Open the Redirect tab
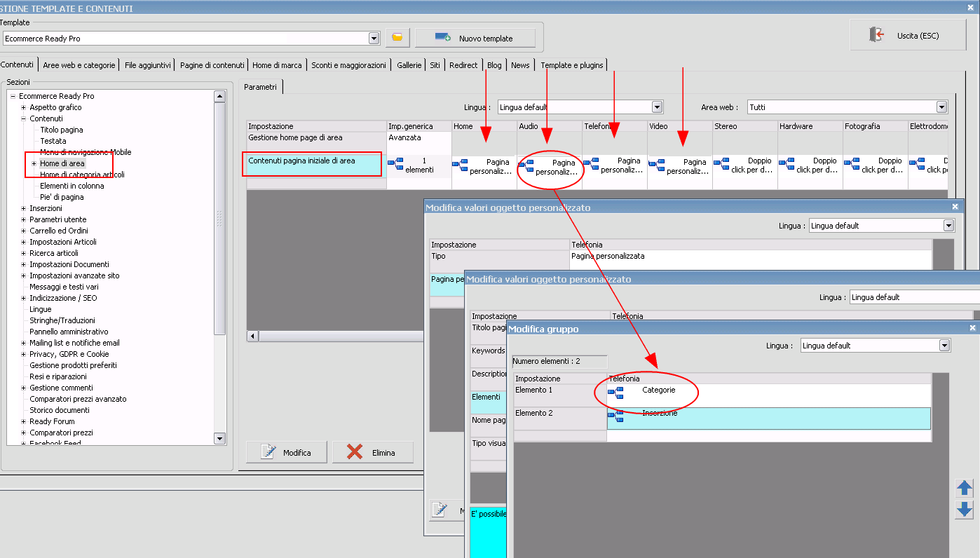The width and height of the screenshot is (980, 558). (463, 65)
